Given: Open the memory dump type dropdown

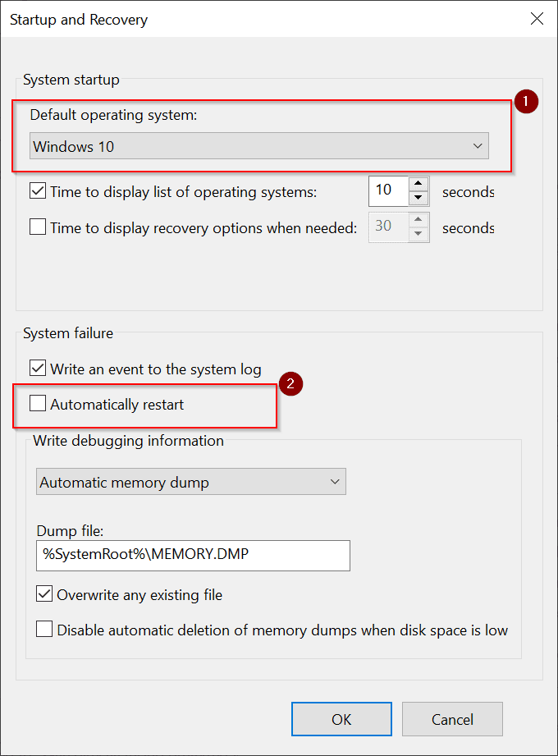Looking at the screenshot, I should (x=335, y=482).
